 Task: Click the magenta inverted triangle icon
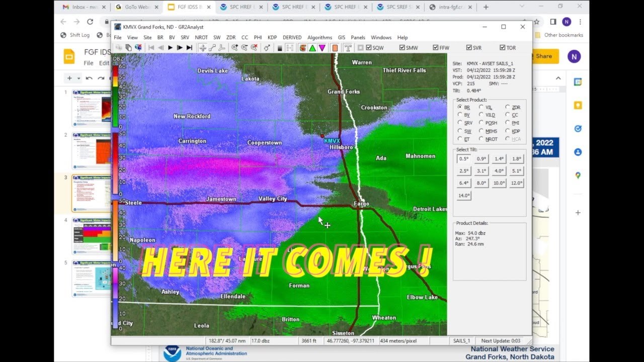click(322, 48)
